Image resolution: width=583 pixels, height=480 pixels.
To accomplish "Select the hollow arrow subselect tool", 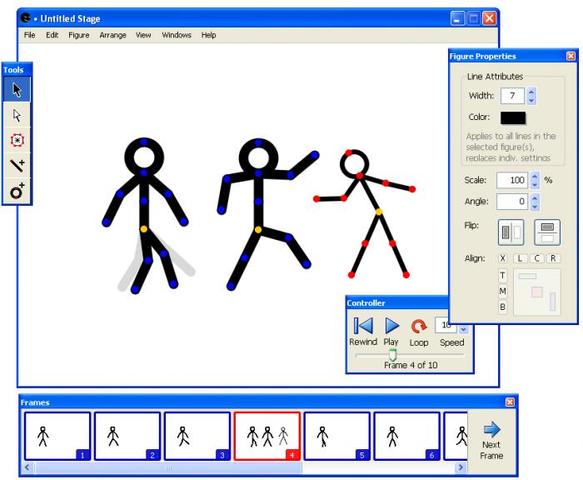I will tap(17, 115).
